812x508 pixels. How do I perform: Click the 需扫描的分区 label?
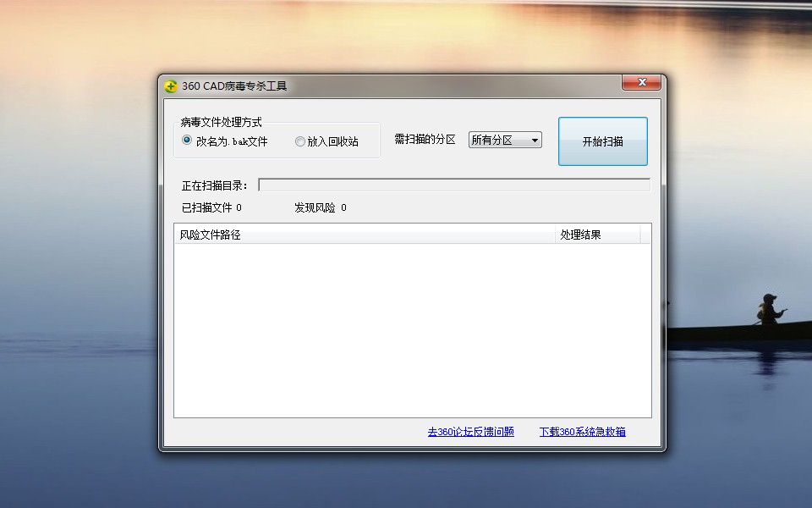[425, 140]
